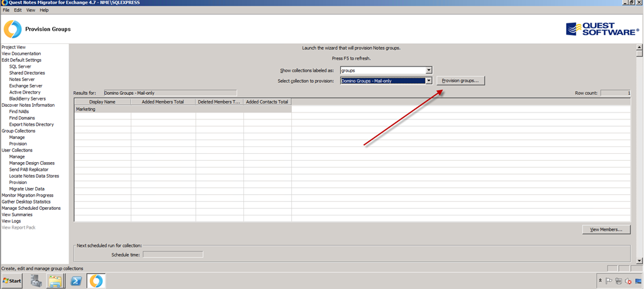Open the Edit menu
644x289 pixels.
pos(18,10)
